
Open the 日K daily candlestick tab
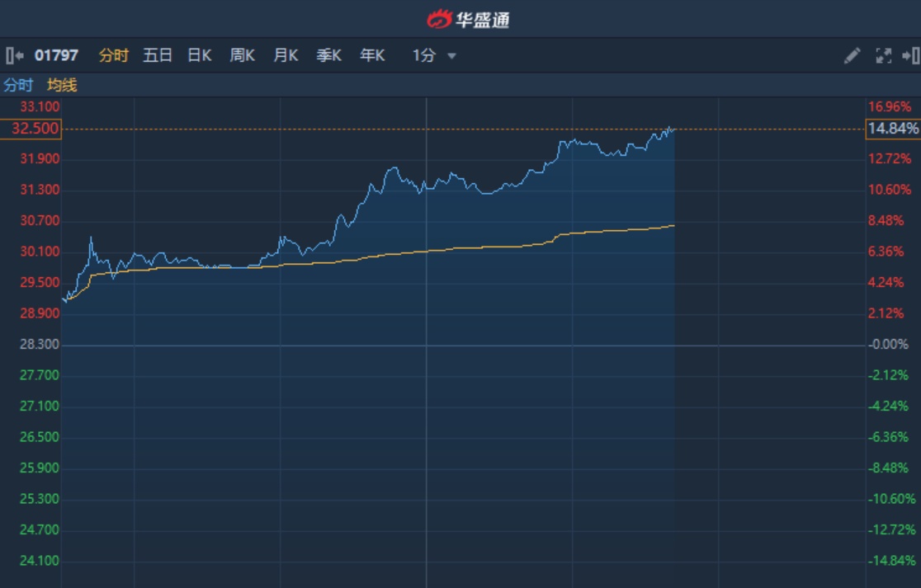(x=200, y=56)
